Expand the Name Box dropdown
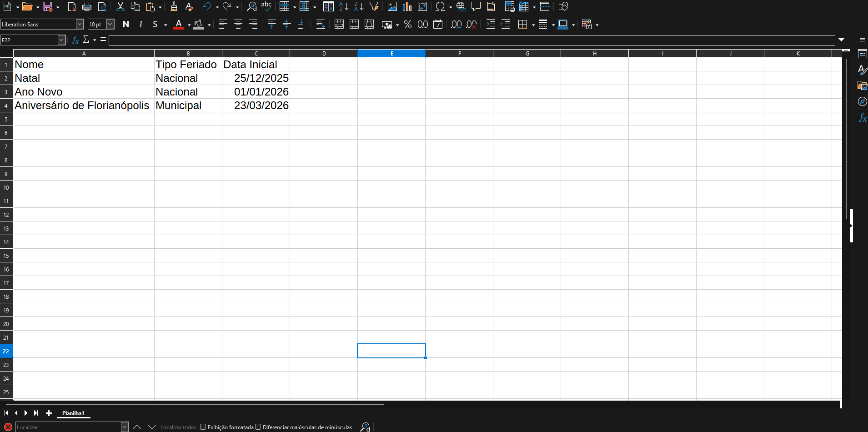This screenshot has width=868, height=432. (x=62, y=40)
